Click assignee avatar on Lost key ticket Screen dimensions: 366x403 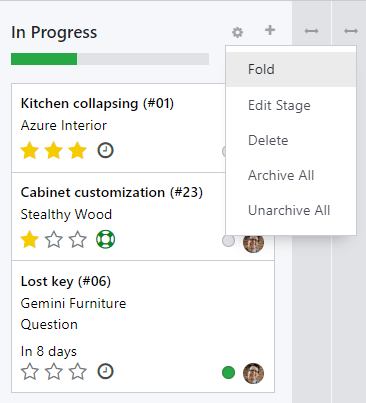point(253,373)
